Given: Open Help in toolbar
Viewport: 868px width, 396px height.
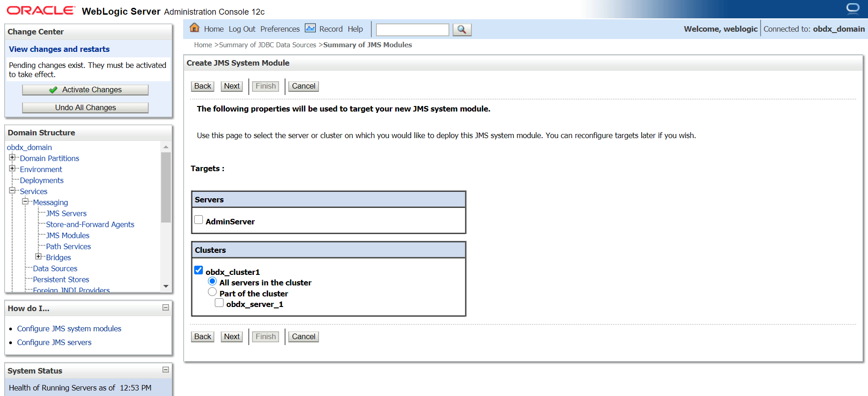Looking at the screenshot, I should click(355, 29).
